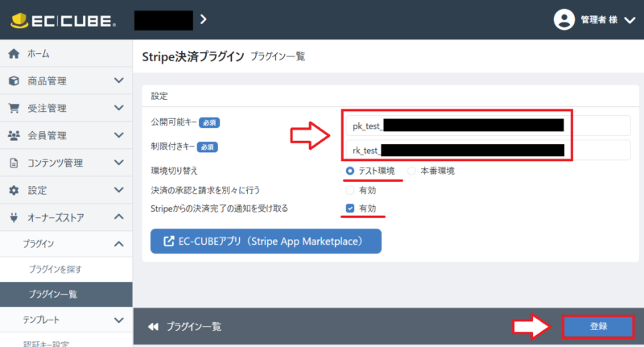The height and width of the screenshot is (347, 644).
Task: Enable 決済の承認と請求を別々に行う checkbox
Action: (350, 190)
